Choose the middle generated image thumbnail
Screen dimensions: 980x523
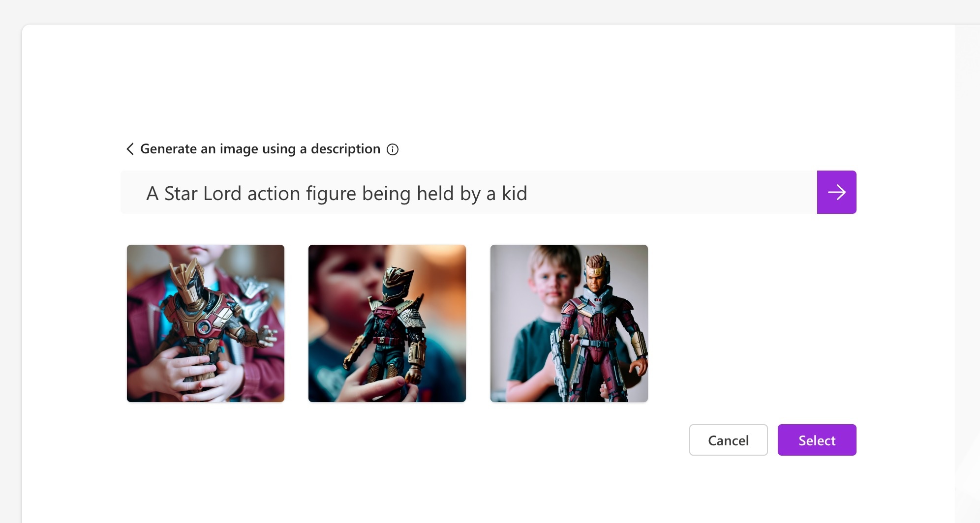(x=387, y=323)
